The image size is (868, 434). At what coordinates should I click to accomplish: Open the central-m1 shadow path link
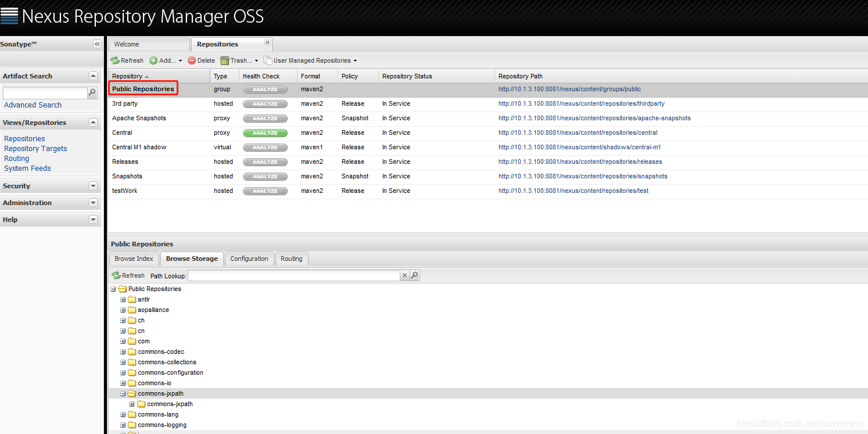coord(579,148)
